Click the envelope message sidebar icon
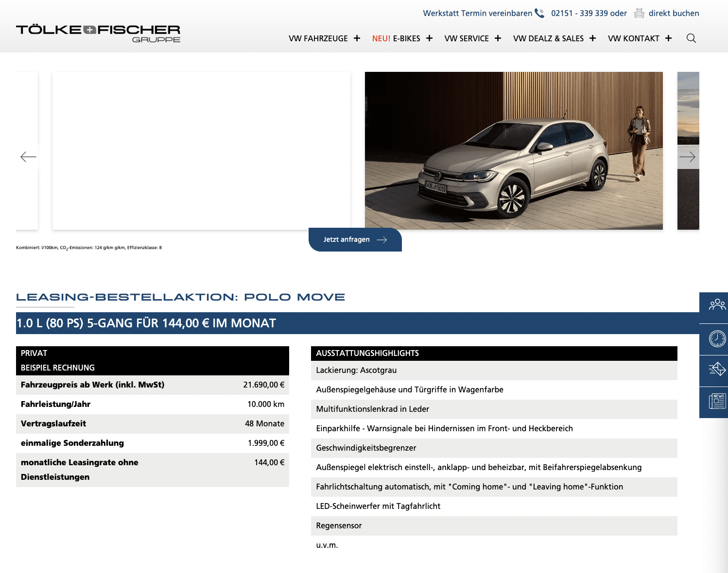Image resolution: width=728 pixels, height=573 pixels. tap(717, 369)
